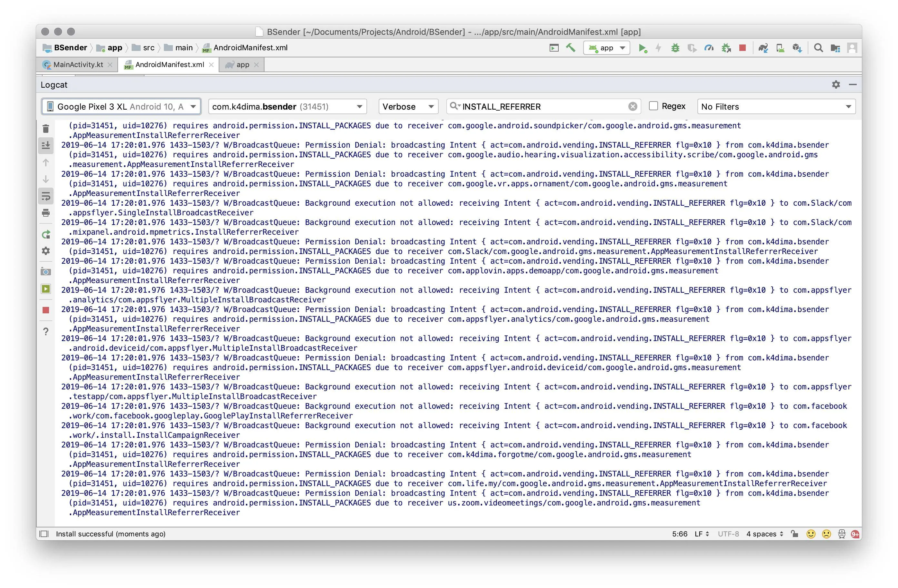The width and height of the screenshot is (898, 588).
Task: Sync project with Gradle files elephant icon
Action: pyautogui.click(x=763, y=48)
